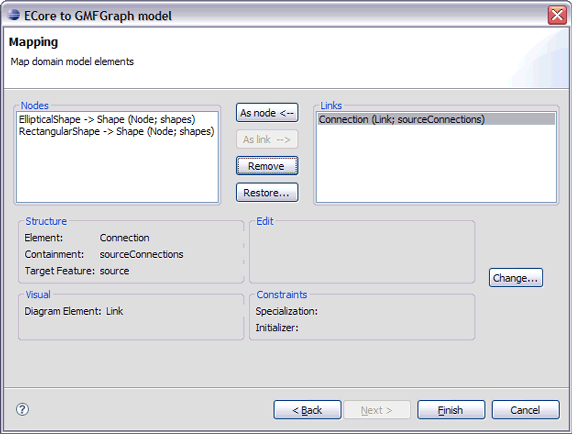This screenshot has height=434, width=572.
Task: Click the 'Mapping' page heading
Action: click(33, 42)
